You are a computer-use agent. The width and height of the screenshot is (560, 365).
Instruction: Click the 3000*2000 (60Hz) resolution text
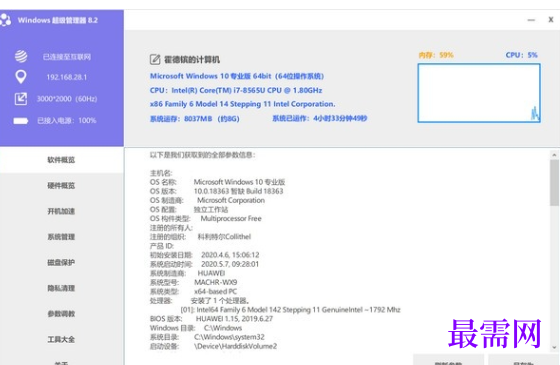point(67,99)
